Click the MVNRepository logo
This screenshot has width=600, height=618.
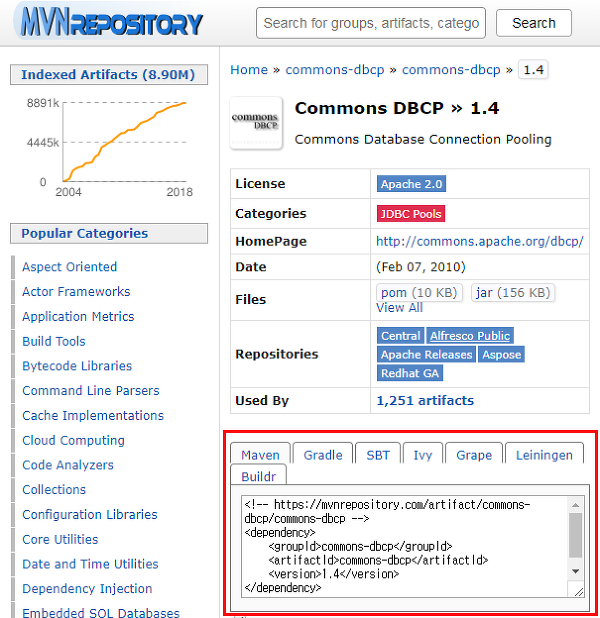110,22
